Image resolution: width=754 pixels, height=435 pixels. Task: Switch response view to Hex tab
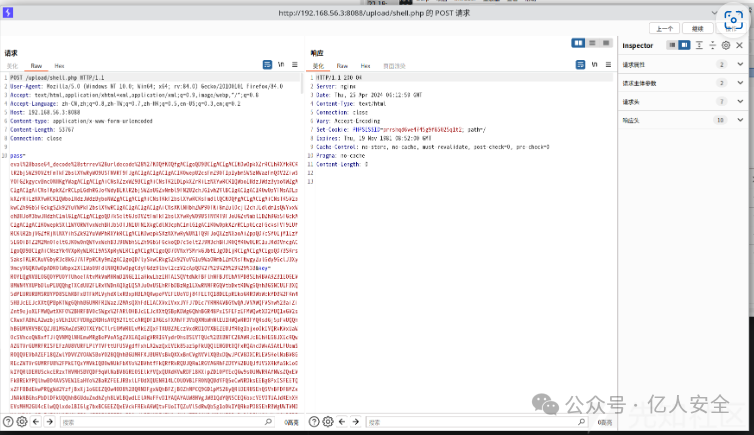click(x=365, y=66)
